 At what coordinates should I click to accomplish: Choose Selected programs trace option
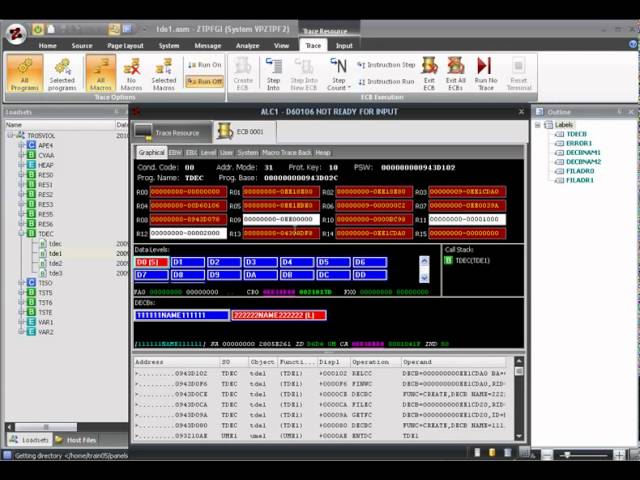pos(62,73)
